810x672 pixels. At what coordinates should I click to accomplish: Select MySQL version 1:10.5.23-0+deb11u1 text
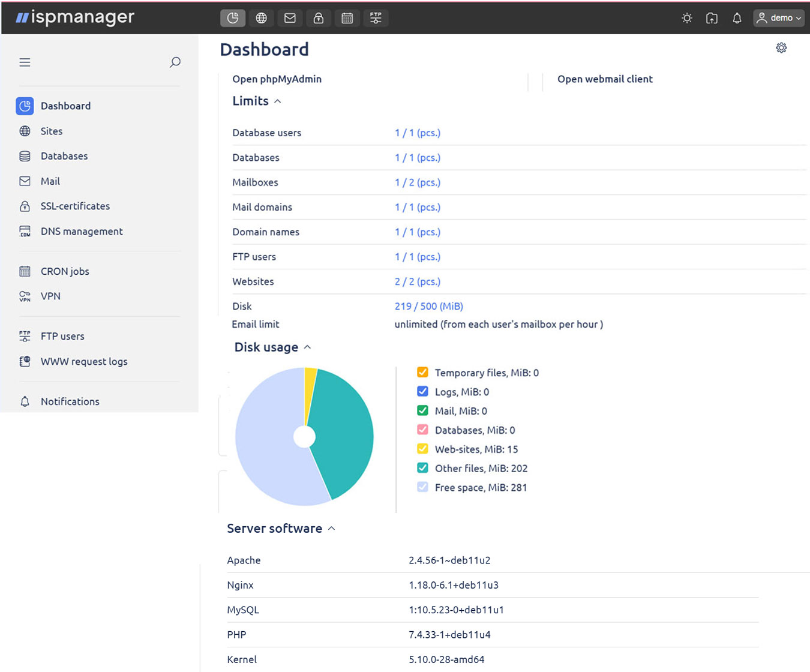(456, 610)
